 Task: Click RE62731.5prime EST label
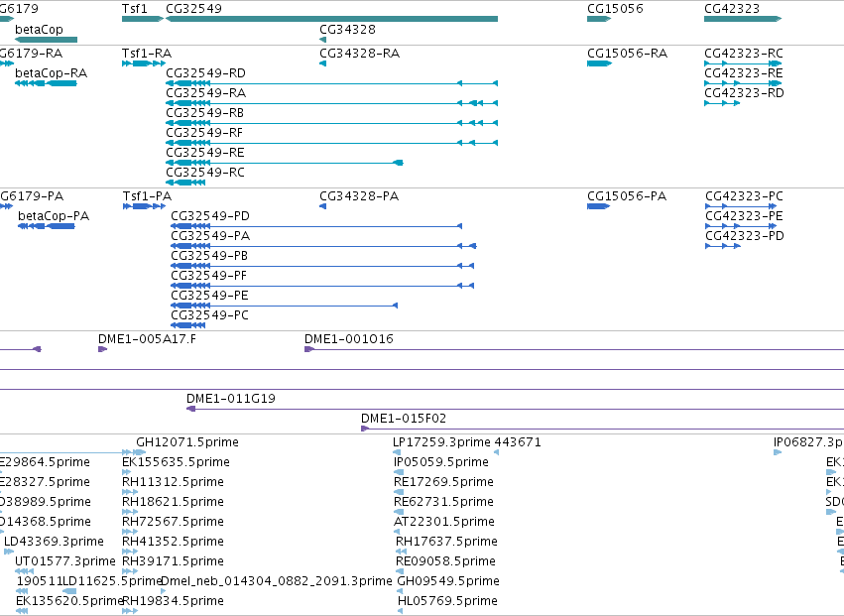443,502
